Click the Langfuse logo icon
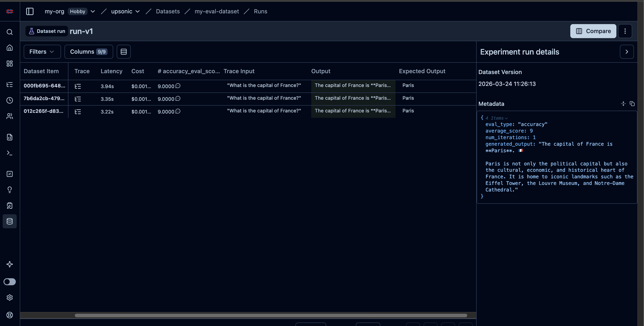Image resolution: width=644 pixels, height=326 pixels. coord(10,11)
